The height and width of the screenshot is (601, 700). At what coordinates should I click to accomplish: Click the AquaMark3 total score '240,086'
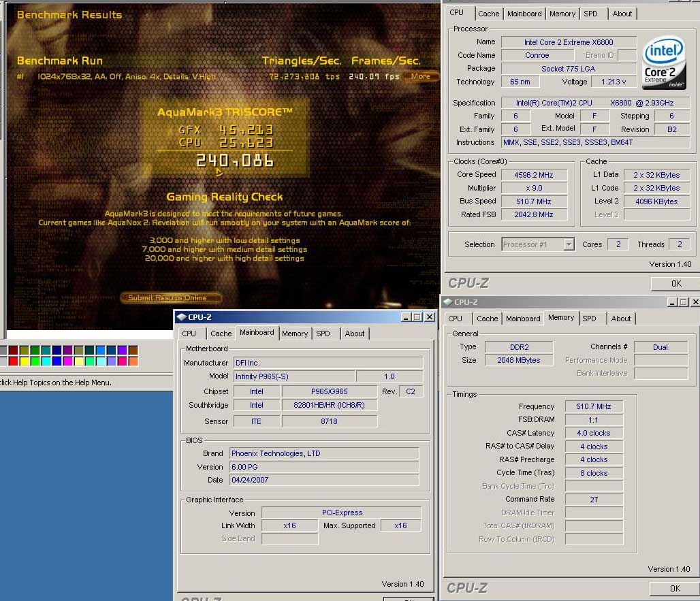pos(235,161)
